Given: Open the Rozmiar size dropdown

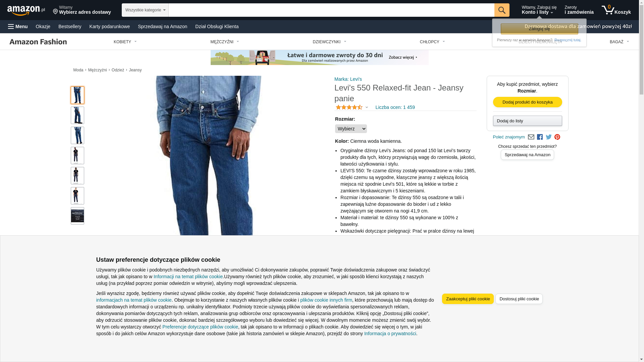Looking at the screenshot, I should tap(351, 129).
